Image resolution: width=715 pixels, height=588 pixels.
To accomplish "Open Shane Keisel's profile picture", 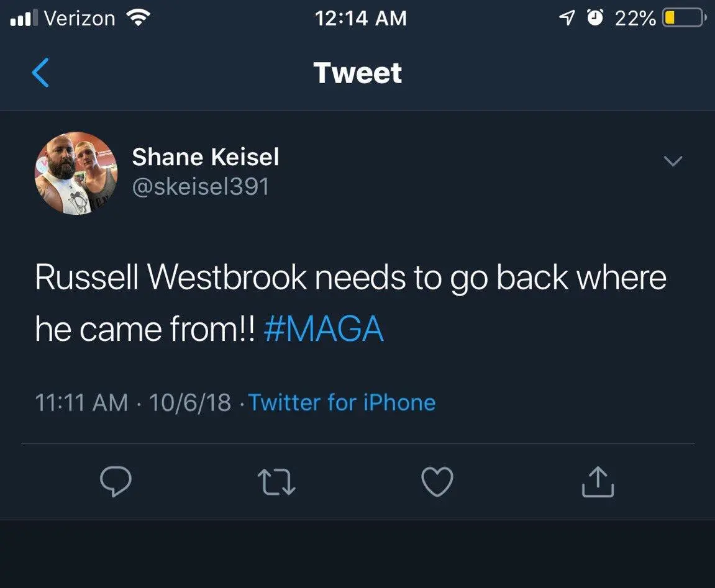I will (76, 173).
